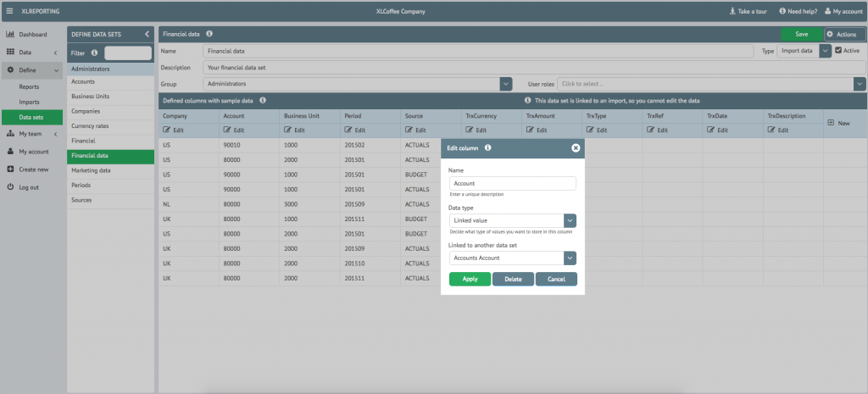Screen dimensions: 868x394
Task: Edit the Account column
Action: [234, 130]
